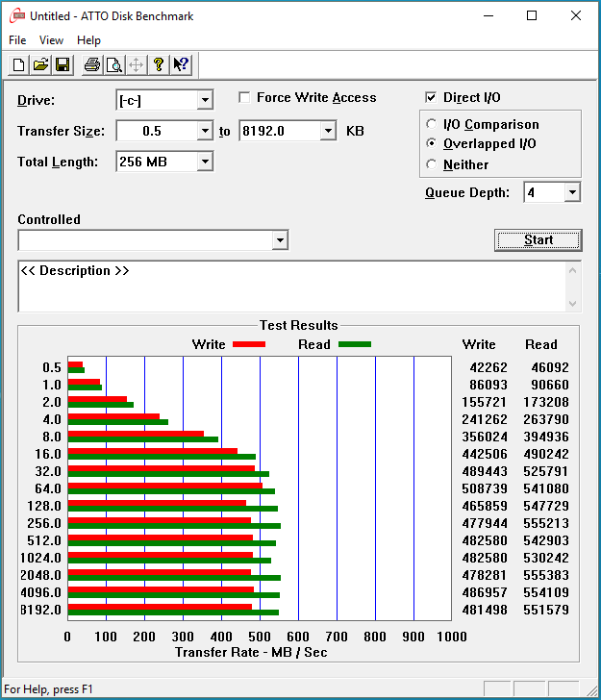Click the 1024.0 transfer size row label
This screenshot has width=601, height=700.
pyautogui.click(x=40, y=558)
